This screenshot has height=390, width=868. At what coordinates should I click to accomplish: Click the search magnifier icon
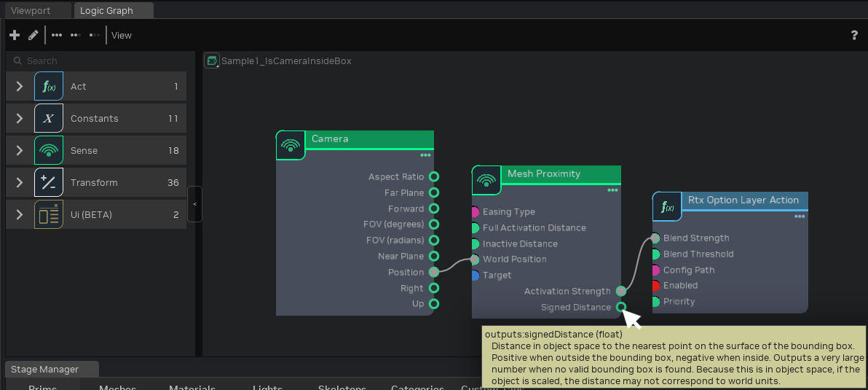pyautogui.click(x=17, y=61)
